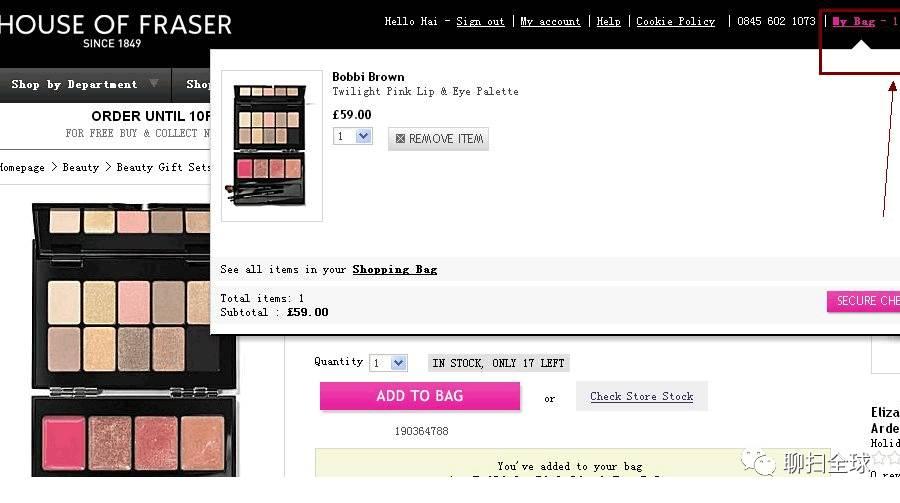
Task: Click the Homepage breadcrumb link
Action: [x=22, y=167]
